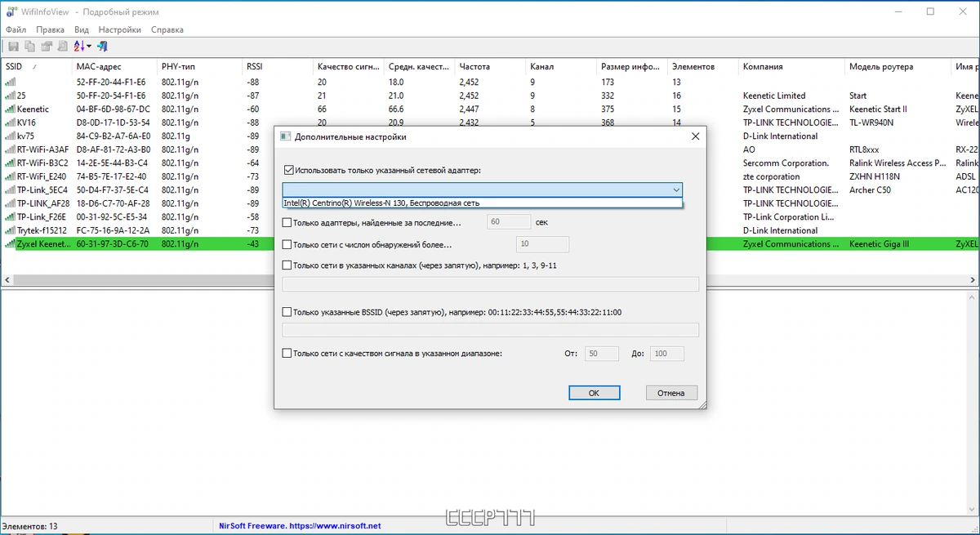Image resolution: width=980 pixels, height=535 pixels.
Task: Click the От field showing 50
Action: (602, 354)
